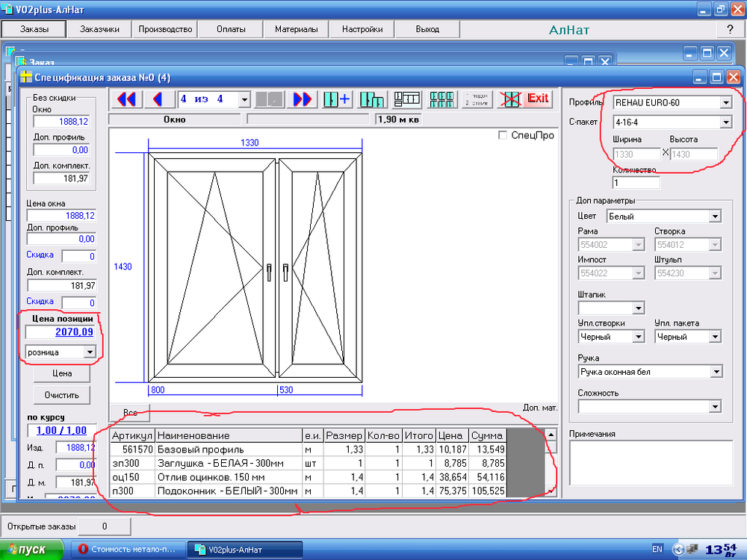The width and height of the screenshot is (747, 560).
Task: Click the Количество input field
Action: (x=636, y=183)
